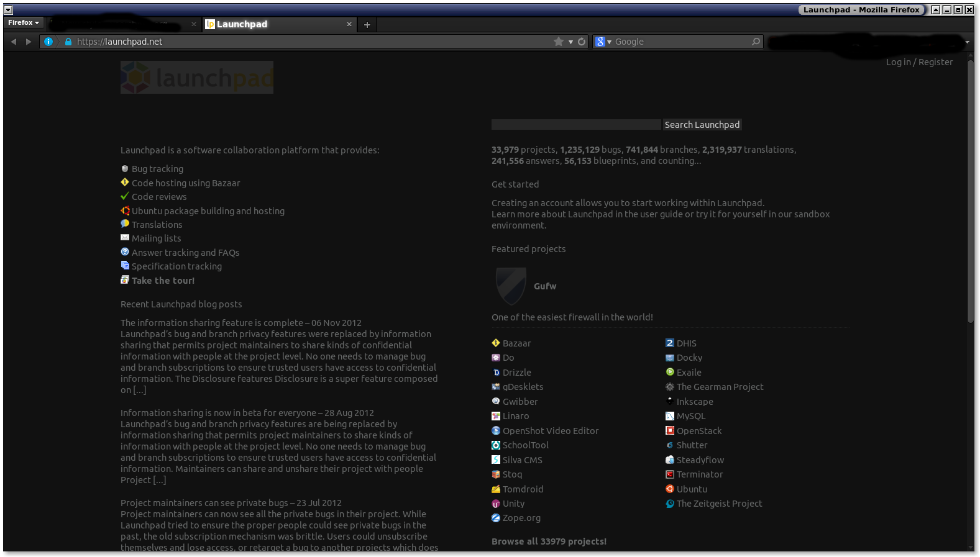
Task: Go forward with the browser forward arrow
Action: [x=29, y=42]
